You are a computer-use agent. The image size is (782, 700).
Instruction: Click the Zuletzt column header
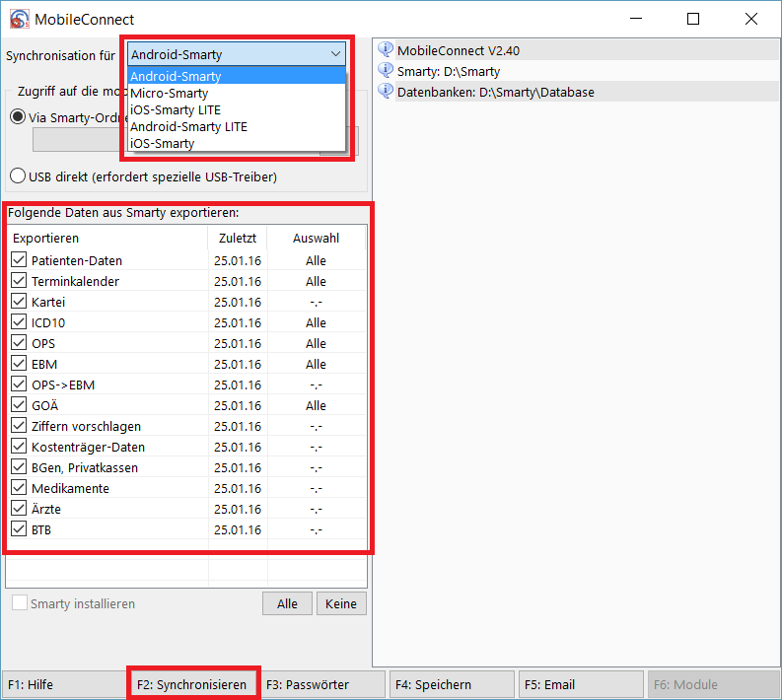[238, 238]
